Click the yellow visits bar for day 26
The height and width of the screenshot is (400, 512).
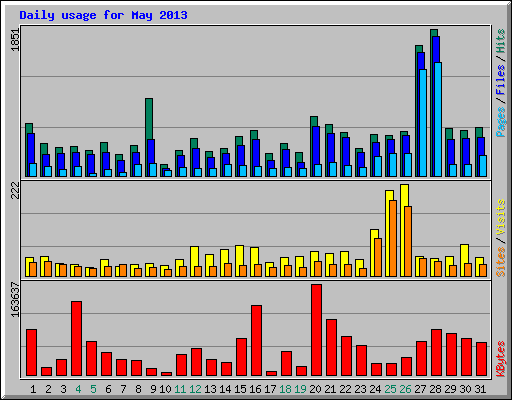pyautogui.click(x=404, y=195)
